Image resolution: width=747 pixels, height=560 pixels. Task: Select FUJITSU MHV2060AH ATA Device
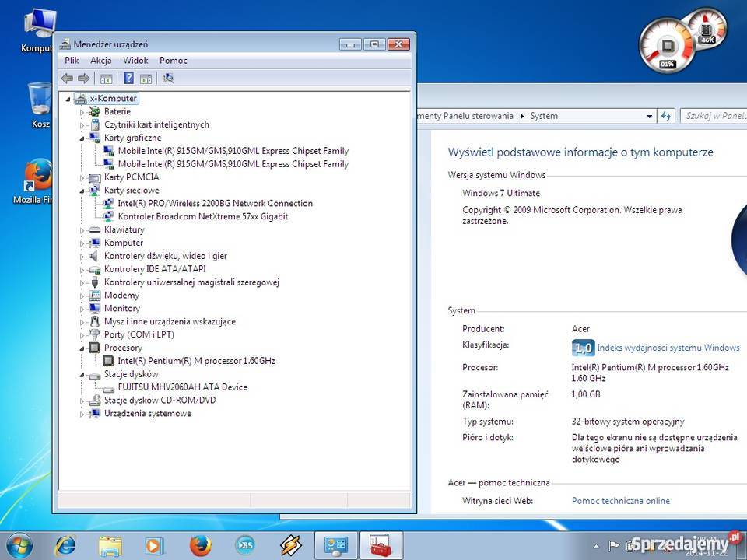(182, 387)
